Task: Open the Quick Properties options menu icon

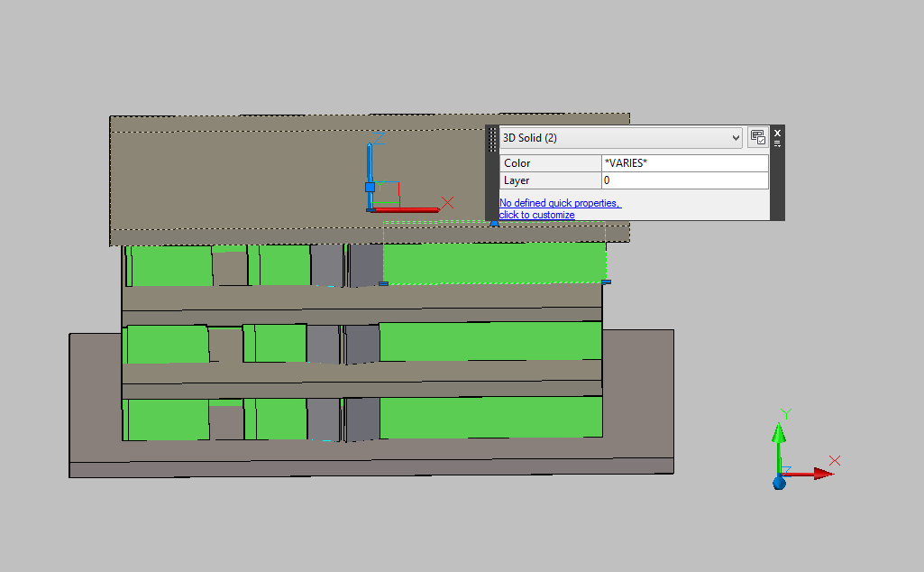Action: point(777,143)
